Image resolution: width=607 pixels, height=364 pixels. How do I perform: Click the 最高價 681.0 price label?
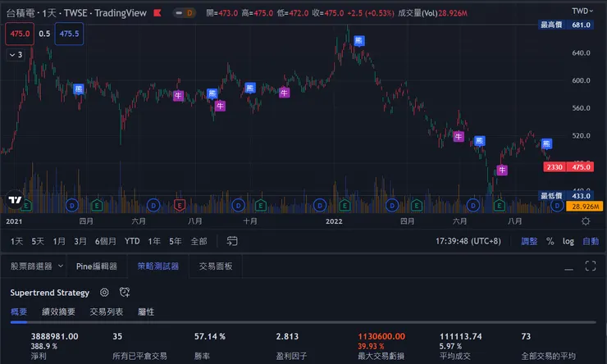point(566,25)
